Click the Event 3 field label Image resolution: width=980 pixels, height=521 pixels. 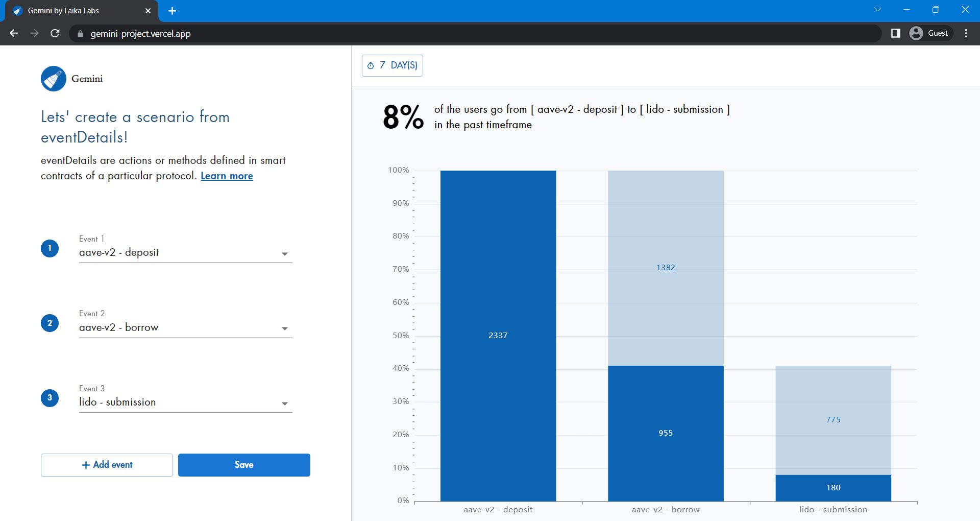pyautogui.click(x=92, y=389)
